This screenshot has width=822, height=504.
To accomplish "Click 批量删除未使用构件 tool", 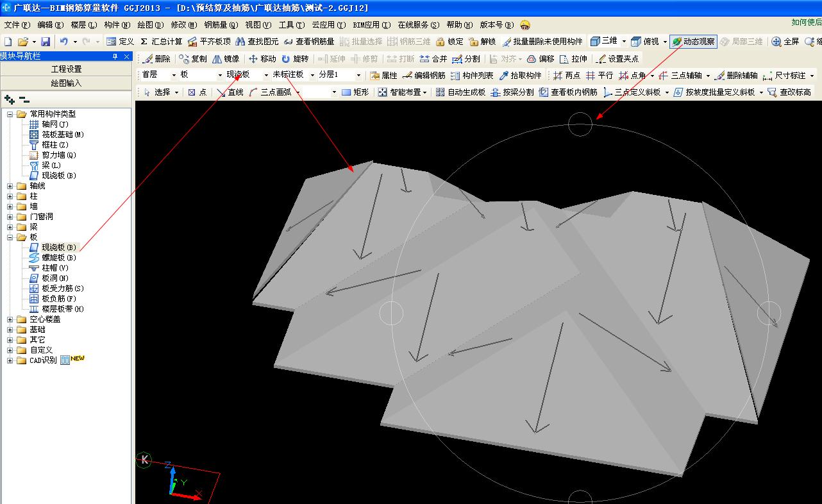I will (x=542, y=41).
